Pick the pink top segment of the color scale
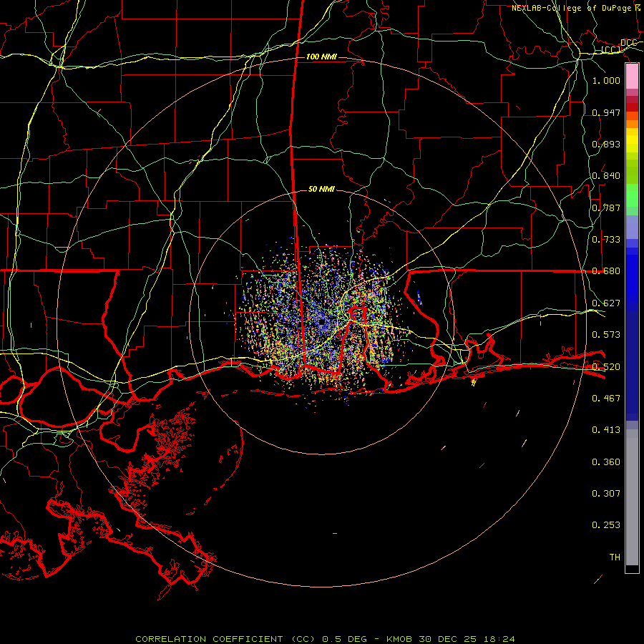The image size is (644, 644). (x=632, y=77)
